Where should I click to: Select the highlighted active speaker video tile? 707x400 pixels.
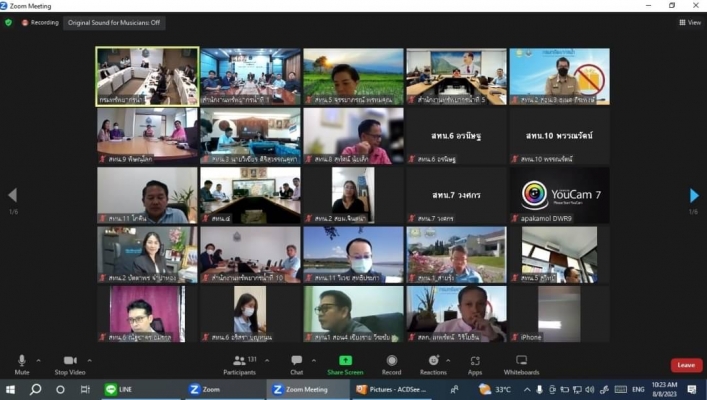coord(147,77)
